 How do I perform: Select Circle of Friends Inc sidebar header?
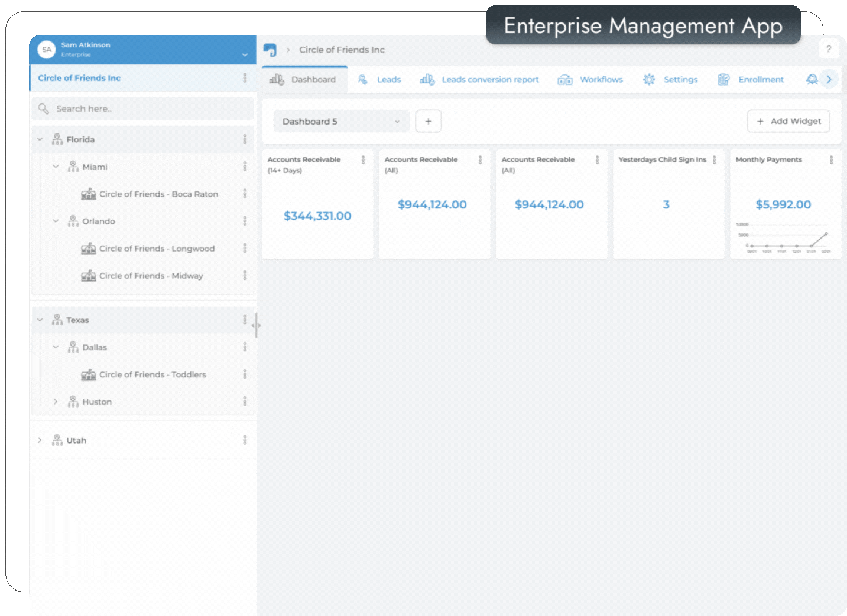(142, 78)
